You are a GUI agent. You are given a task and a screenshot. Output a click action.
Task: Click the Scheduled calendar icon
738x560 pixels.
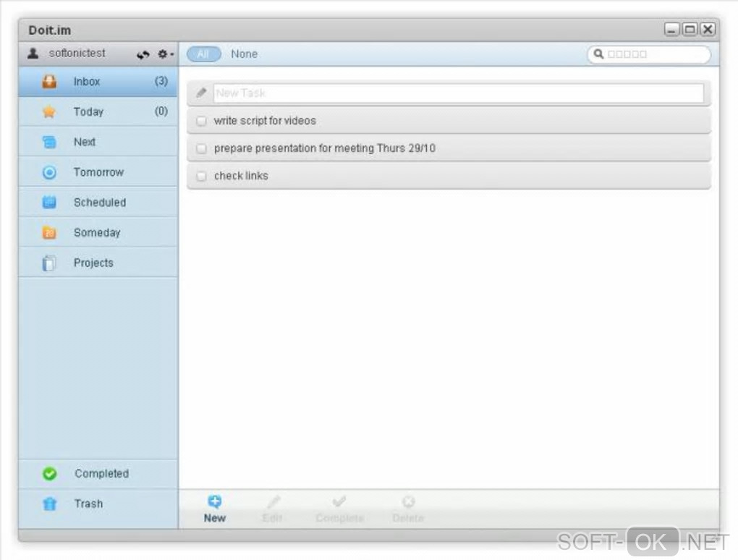pos(49,203)
